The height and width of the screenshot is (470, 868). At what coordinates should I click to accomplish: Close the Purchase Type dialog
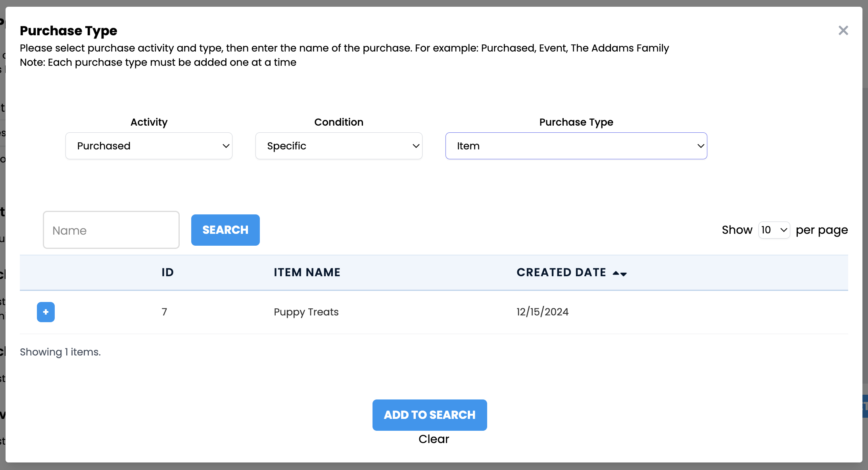[x=843, y=31]
